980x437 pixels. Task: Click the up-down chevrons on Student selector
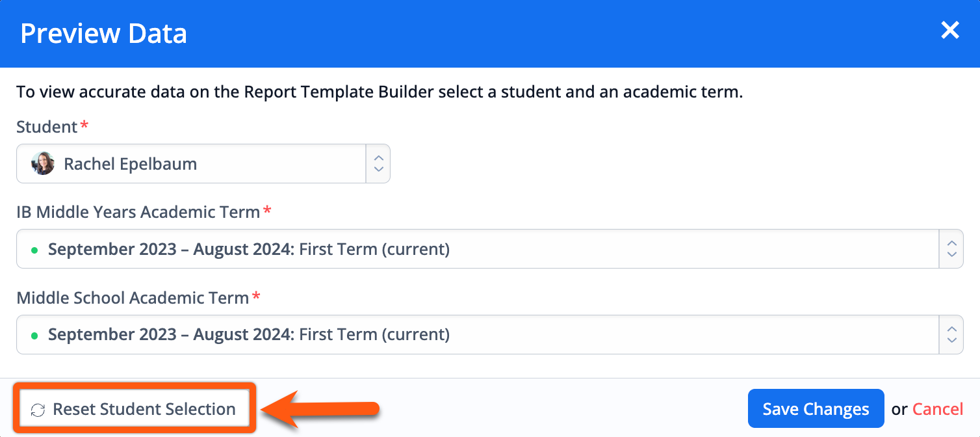pos(378,164)
